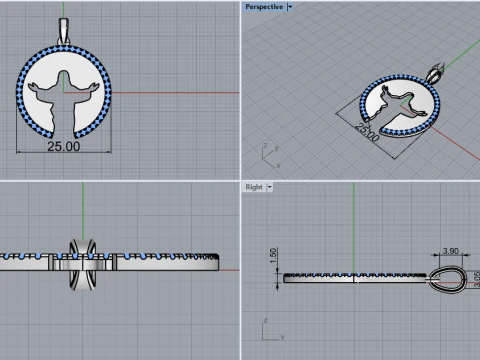
Task: Click the figure silhouette cutout in the top view
Action: 63,100
